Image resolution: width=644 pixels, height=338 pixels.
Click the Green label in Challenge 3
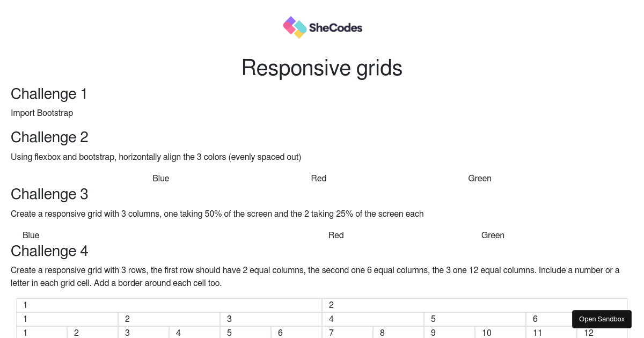coord(492,235)
